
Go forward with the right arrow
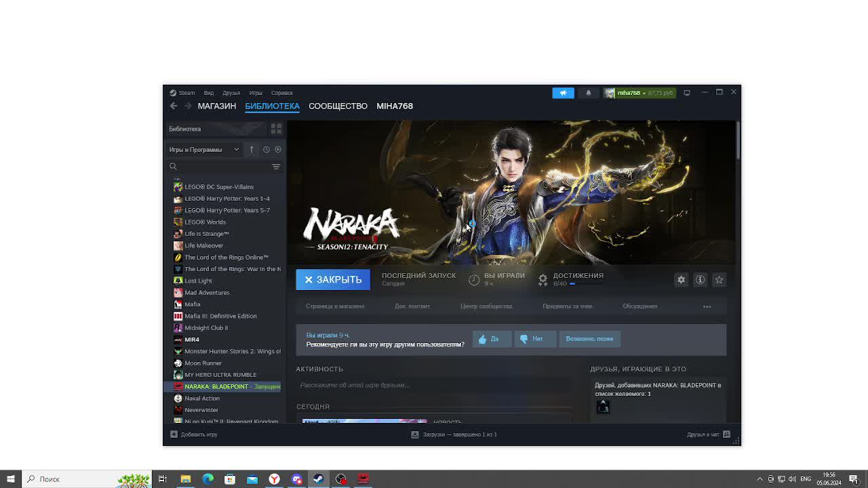tap(188, 106)
